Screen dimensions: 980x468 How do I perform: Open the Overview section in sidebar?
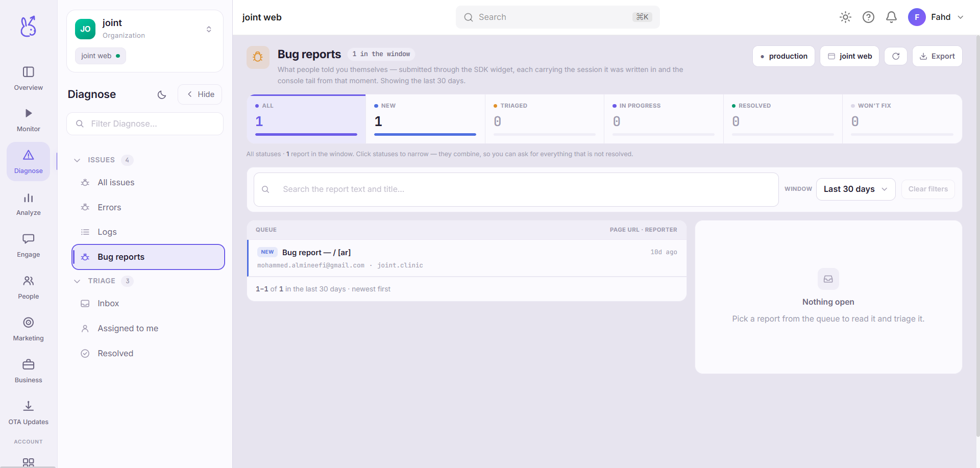tap(29, 79)
